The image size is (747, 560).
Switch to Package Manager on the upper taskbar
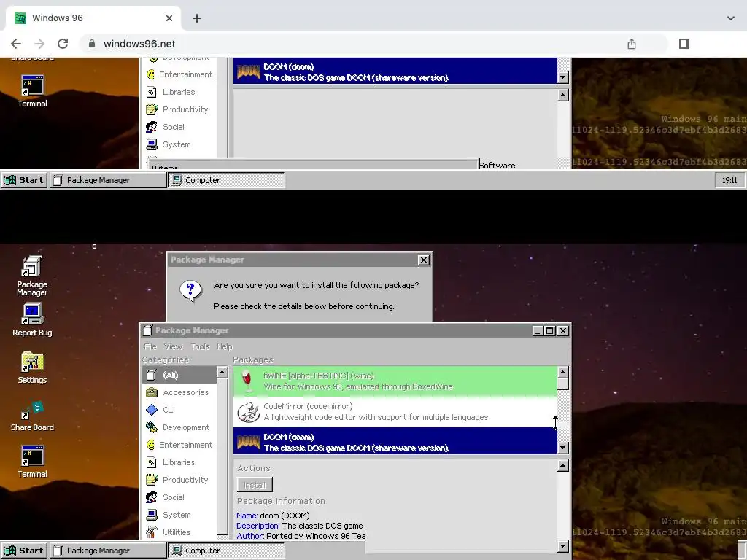click(108, 180)
